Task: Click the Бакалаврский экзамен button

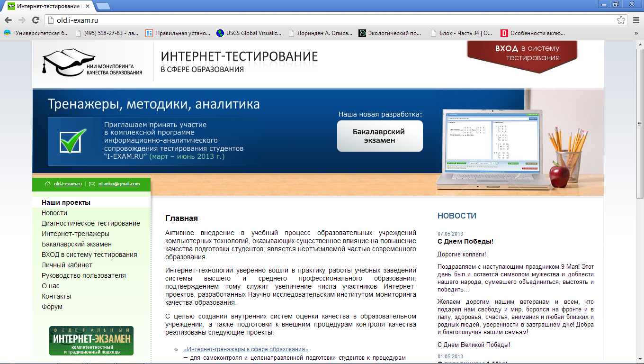Action: tap(380, 136)
